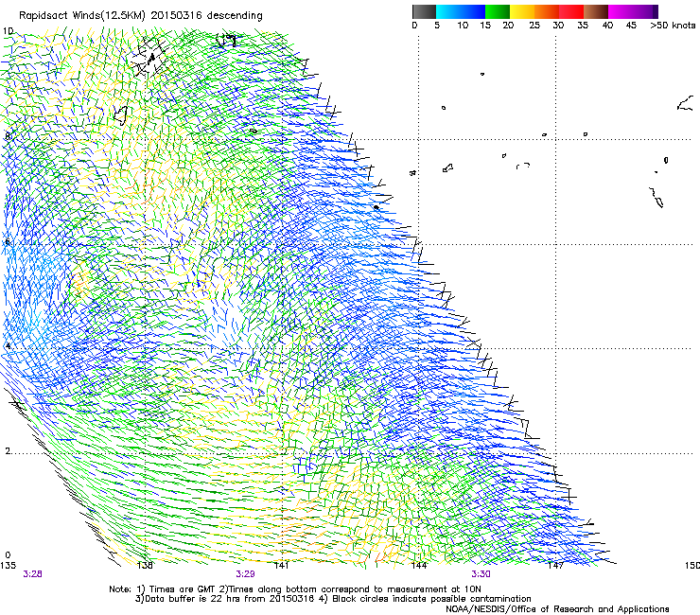This screenshot has height=615, width=700.
Task: Select the yellow segment of the knots legend
Action: pyautogui.click(x=522, y=11)
